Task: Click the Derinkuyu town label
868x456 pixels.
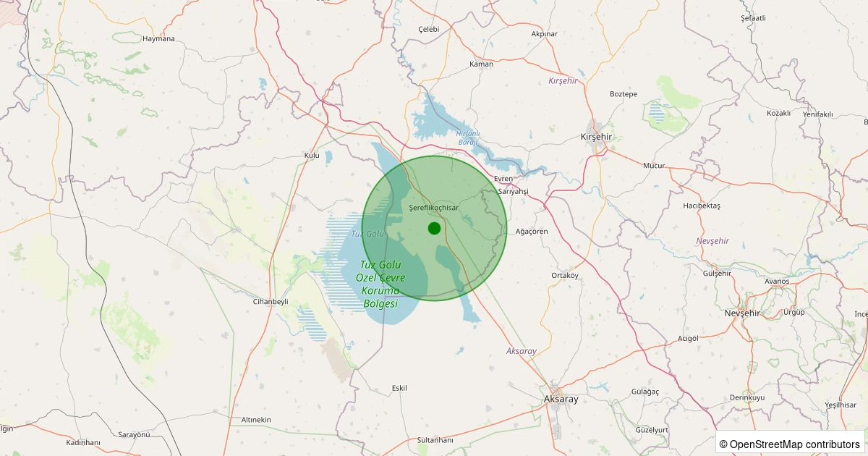Action: (x=746, y=397)
